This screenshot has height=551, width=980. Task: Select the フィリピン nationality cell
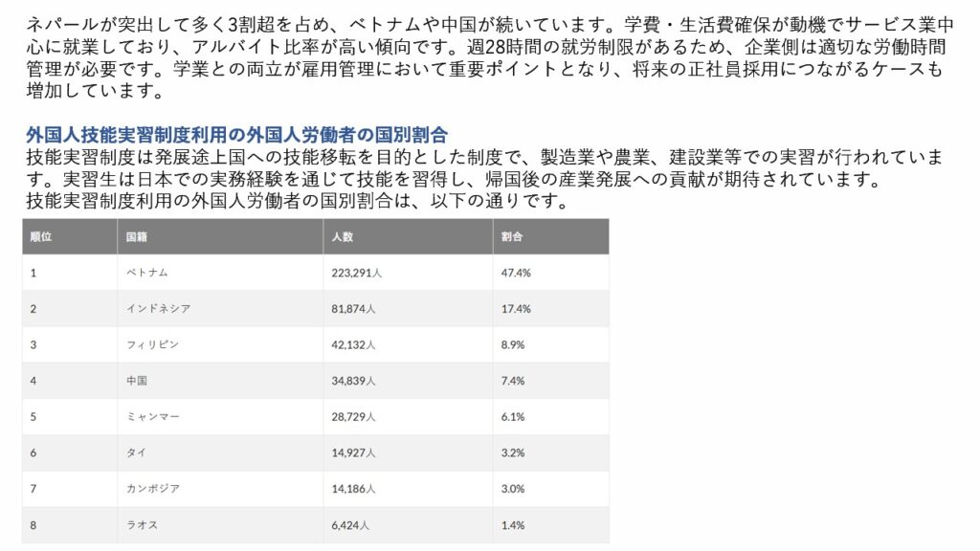(x=220, y=344)
